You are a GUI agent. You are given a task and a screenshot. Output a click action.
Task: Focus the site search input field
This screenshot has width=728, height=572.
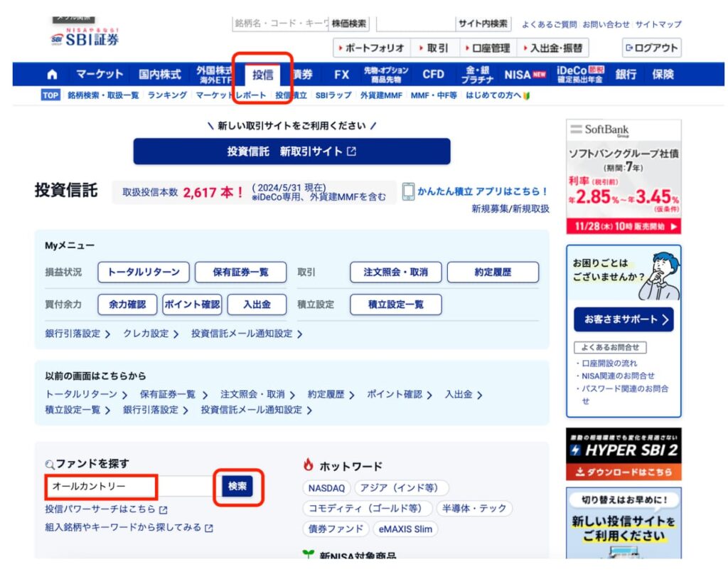[x=416, y=23]
